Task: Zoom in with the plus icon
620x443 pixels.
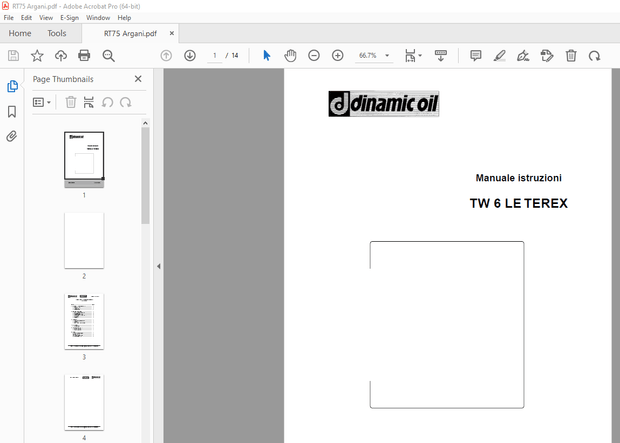Action: (338, 55)
